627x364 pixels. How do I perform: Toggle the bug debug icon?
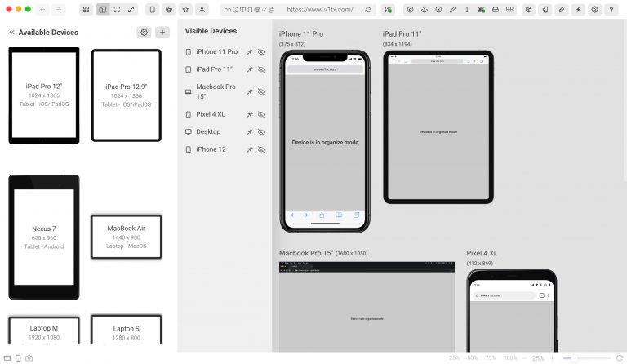[x=481, y=10]
